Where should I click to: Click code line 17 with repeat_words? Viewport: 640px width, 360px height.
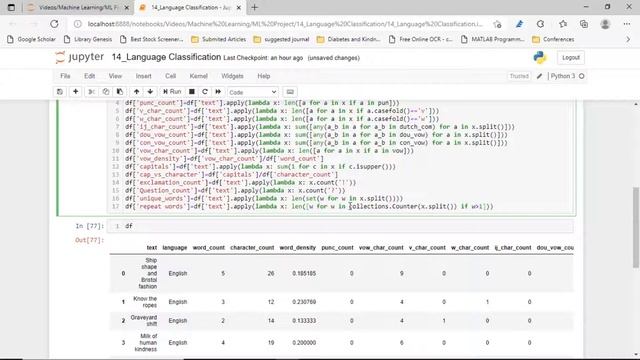coord(309,207)
